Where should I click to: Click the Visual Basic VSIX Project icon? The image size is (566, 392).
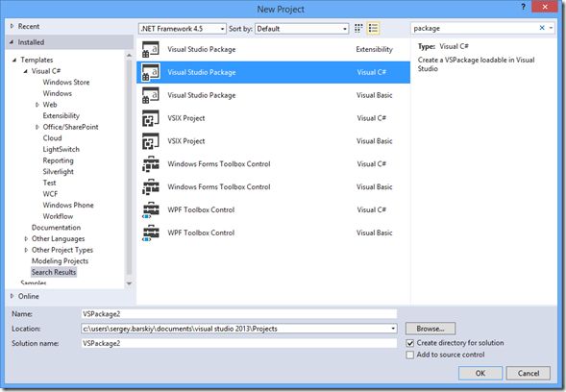151,141
